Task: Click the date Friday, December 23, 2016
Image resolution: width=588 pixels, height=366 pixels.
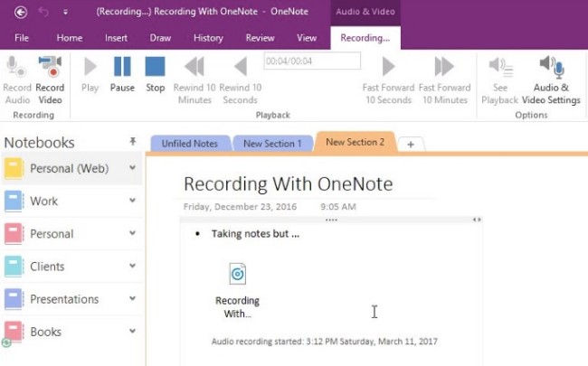Action: (240, 207)
